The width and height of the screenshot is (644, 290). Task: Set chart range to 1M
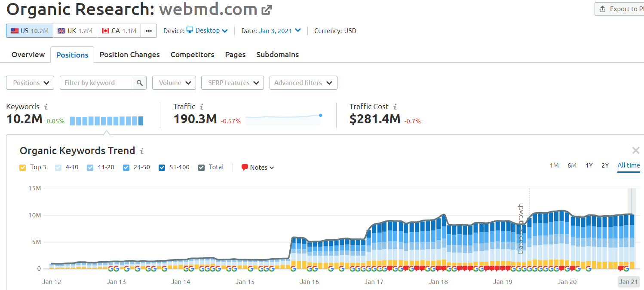point(554,165)
